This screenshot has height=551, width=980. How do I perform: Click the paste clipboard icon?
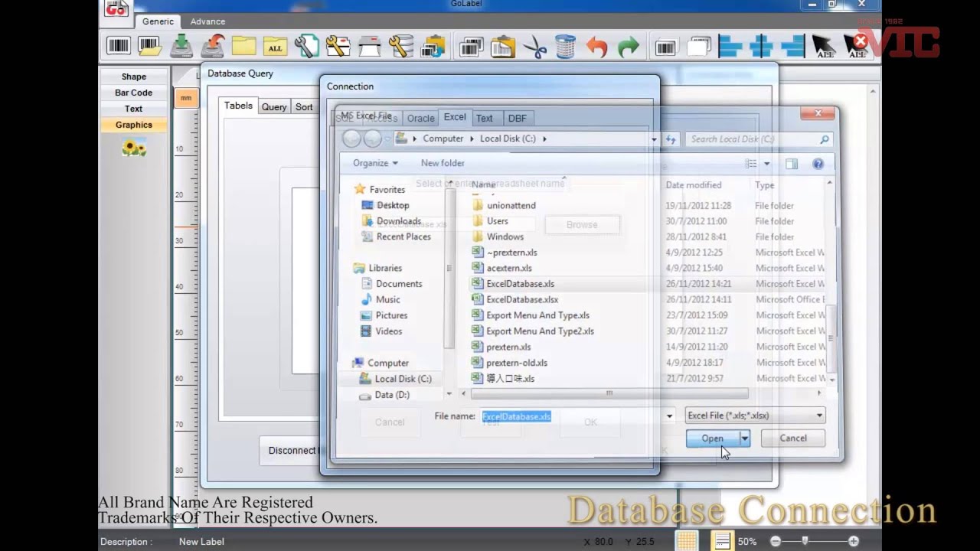502,47
